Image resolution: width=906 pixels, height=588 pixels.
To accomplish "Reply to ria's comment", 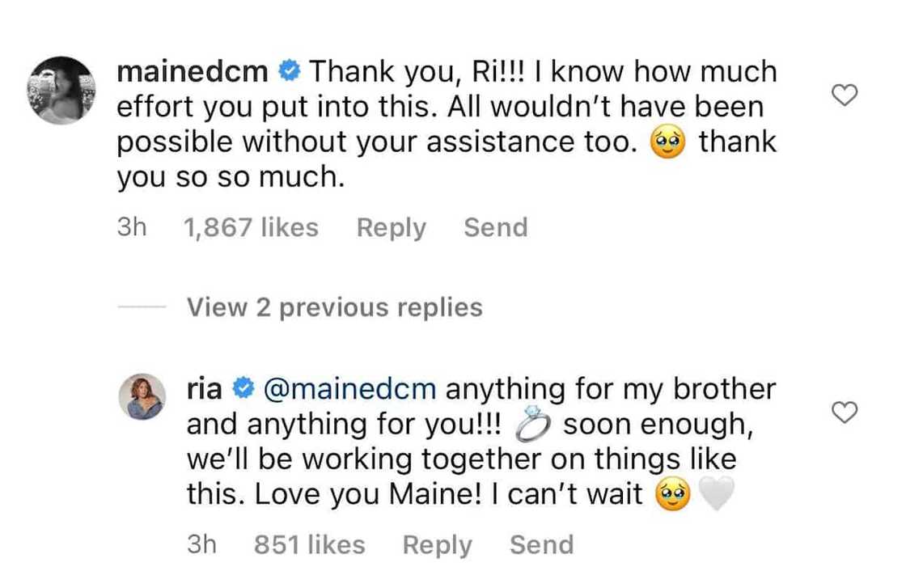I will pos(437,545).
